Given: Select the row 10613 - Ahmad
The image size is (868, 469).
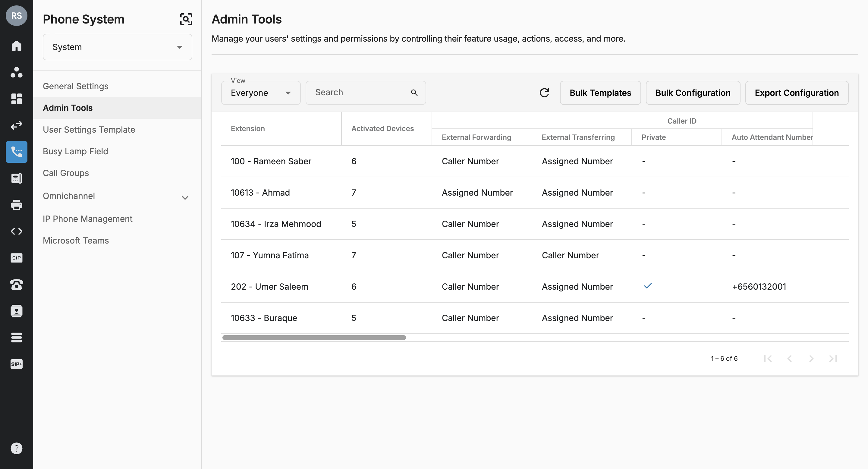Looking at the screenshot, I should tap(535, 193).
